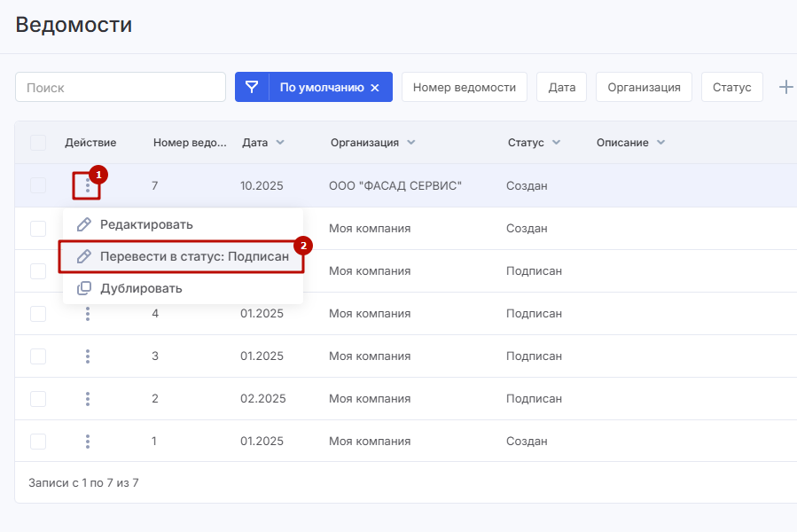Click the 'Номер ведомости' filter button

point(464,87)
